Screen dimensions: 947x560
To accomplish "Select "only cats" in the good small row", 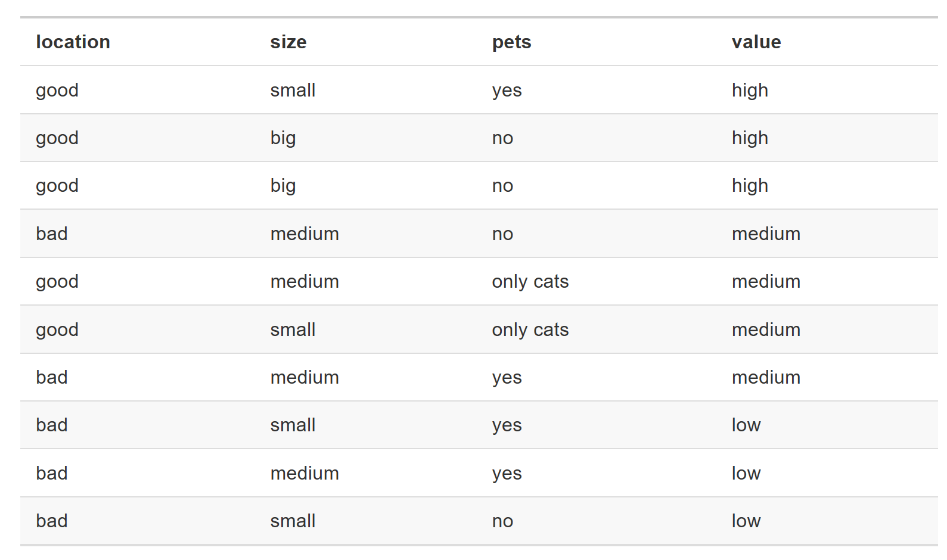I will (530, 329).
